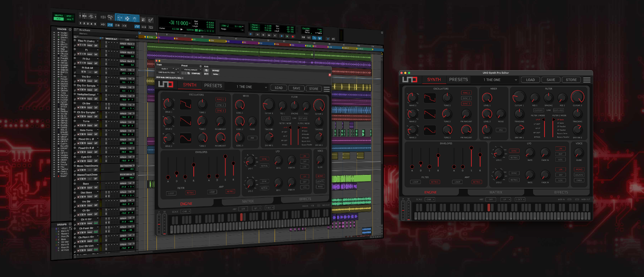
Task: Choose the Pencil tool in Pro Tools toolbar
Action: point(151,20)
